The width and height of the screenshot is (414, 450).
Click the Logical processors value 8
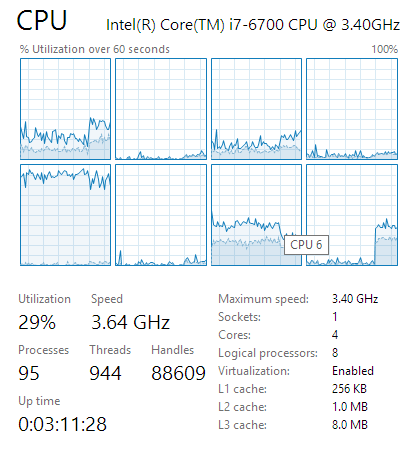click(x=335, y=353)
